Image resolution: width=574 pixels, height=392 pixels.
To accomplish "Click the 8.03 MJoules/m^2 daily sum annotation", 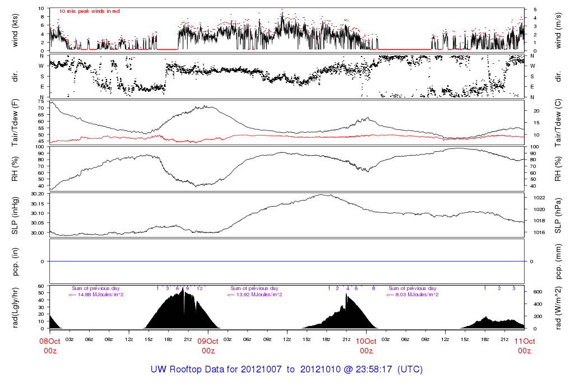I will coord(412,295).
